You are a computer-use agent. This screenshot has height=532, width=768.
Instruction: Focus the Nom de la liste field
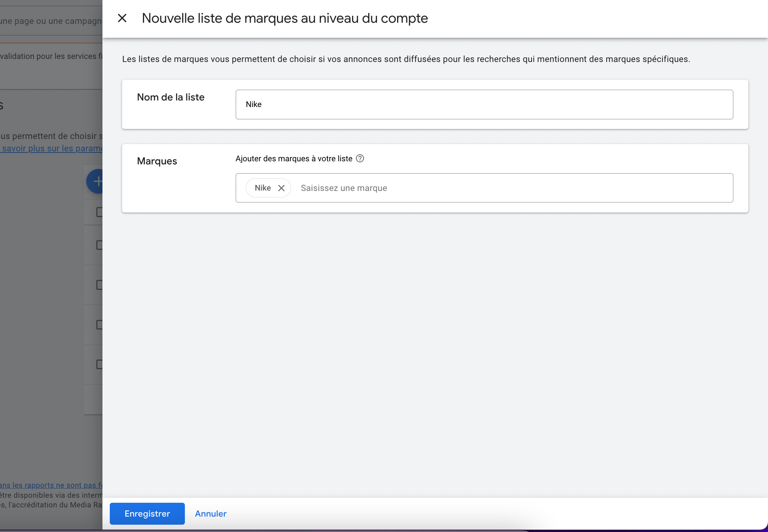(x=484, y=104)
